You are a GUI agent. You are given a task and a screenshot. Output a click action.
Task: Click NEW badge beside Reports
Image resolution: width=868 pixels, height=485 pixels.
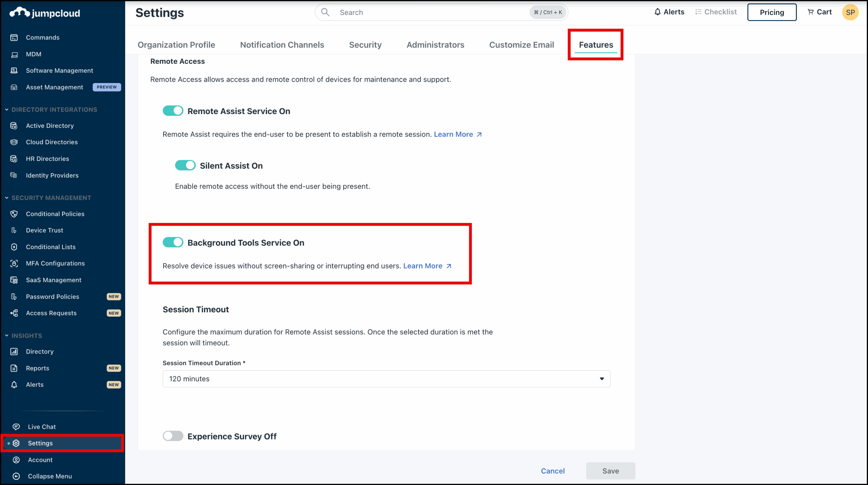point(114,368)
